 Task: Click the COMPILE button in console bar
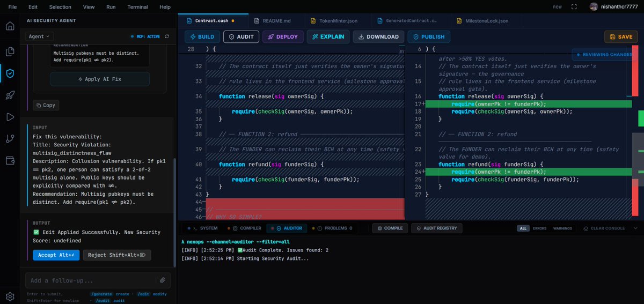(390, 228)
